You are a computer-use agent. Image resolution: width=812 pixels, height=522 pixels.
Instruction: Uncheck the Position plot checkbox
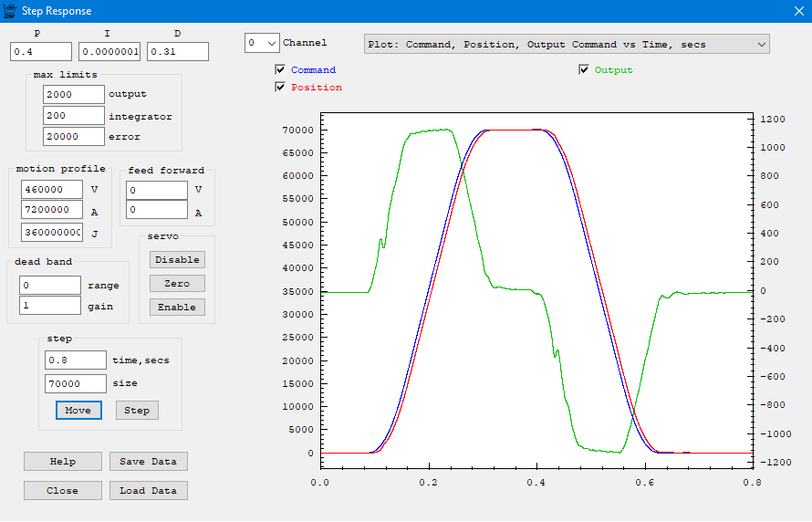(x=281, y=88)
